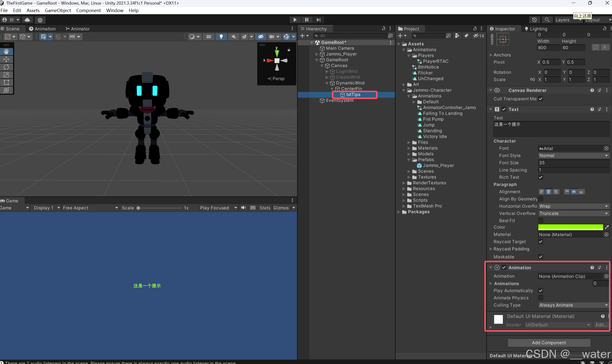The width and height of the screenshot is (612, 364).
Task: Open the Font Style dropdown
Action: click(573, 156)
